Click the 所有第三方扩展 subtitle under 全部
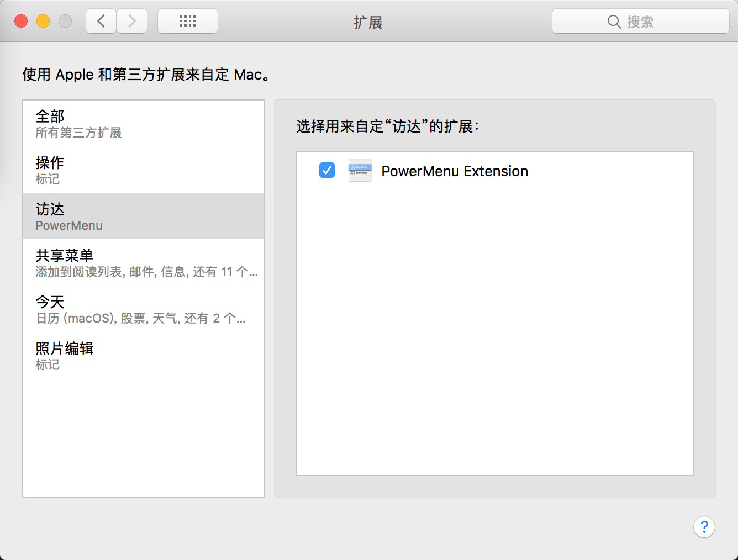 tap(78, 133)
